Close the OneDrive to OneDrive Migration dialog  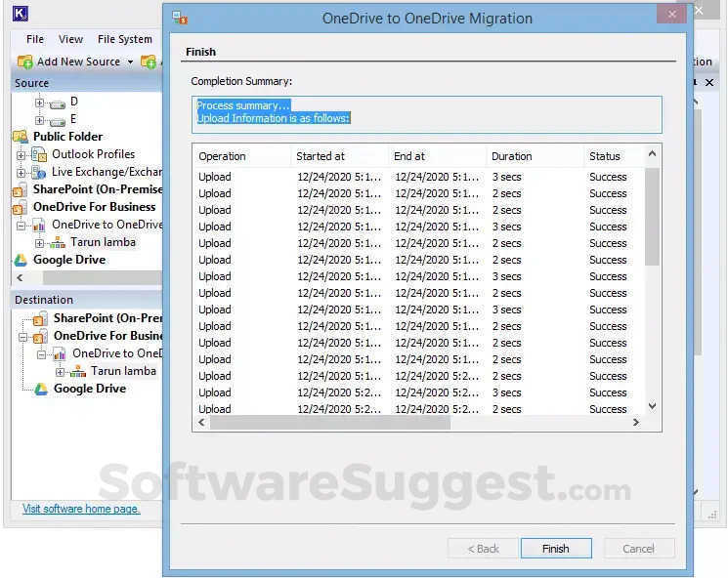coord(671,14)
